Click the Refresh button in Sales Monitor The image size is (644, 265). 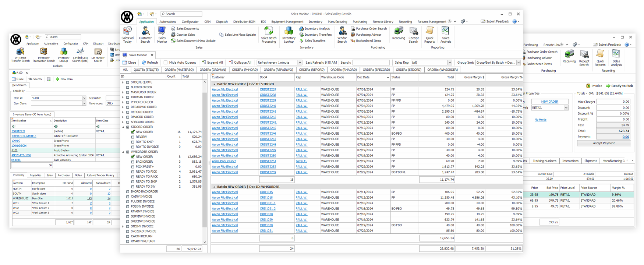click(x=150, y=63)
